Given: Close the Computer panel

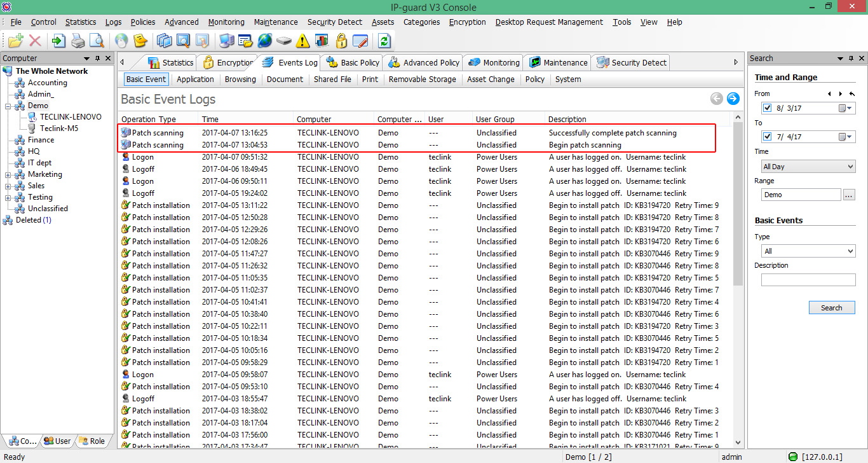Looking at the screenshot, I should pos(108,58).
